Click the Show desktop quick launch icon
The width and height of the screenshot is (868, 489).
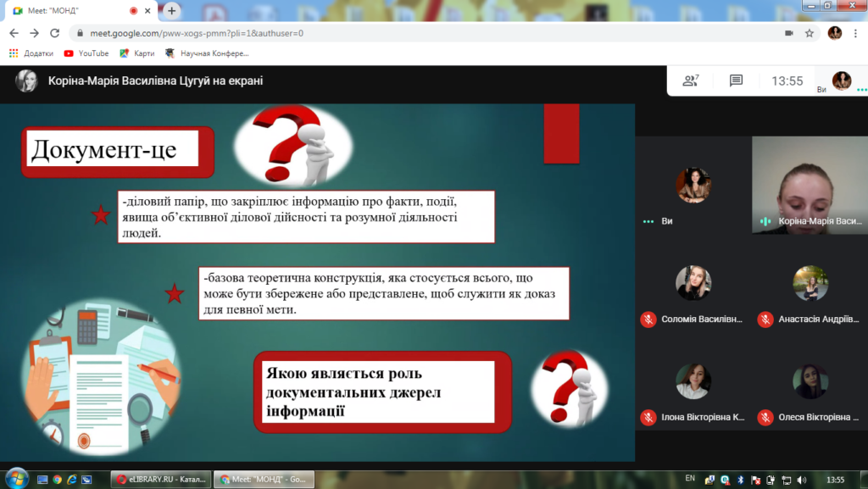pos(42,480)
